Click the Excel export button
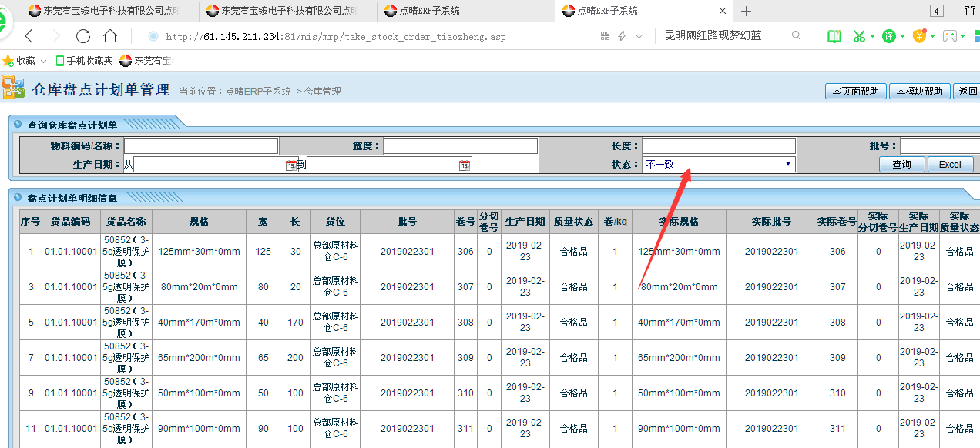This screenshot has width=980, height=448. [x=949, y=165]
